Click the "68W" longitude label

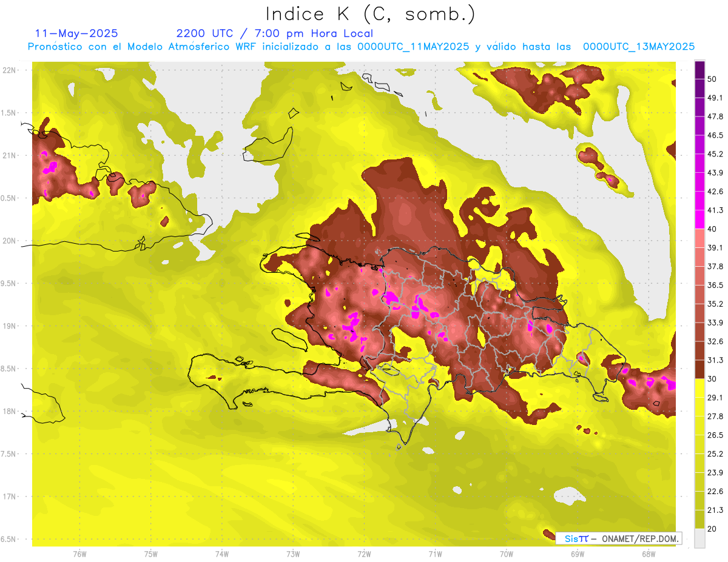pos(649,554)
